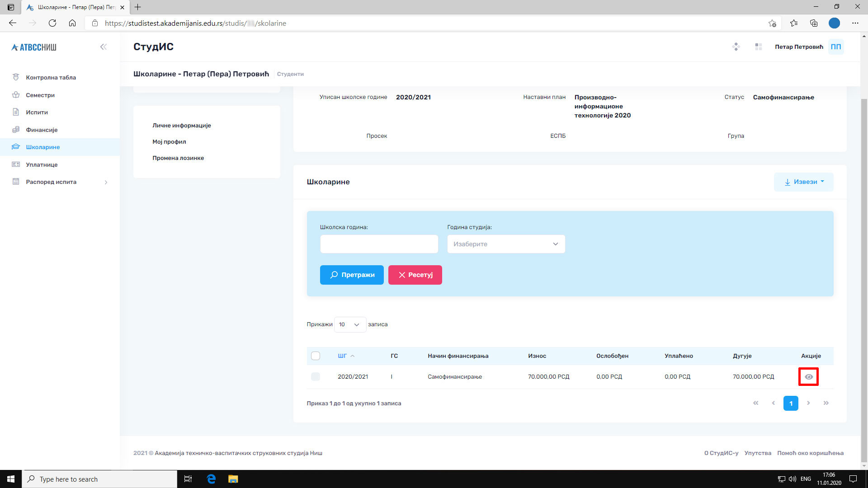Click the АТВСС Ниш logo
The width and height of the screenshot is (868, 488).
point(34,47)
